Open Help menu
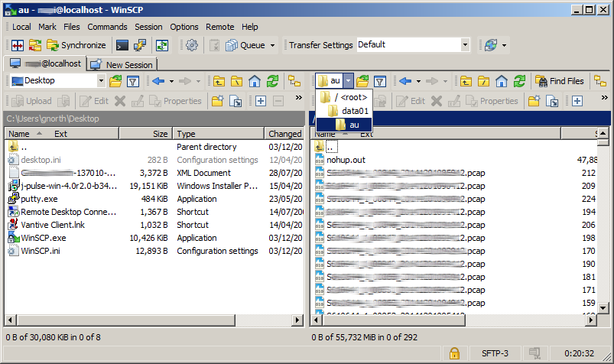The height and width of the screenshot is (364, 614). (x=250, y=27)
